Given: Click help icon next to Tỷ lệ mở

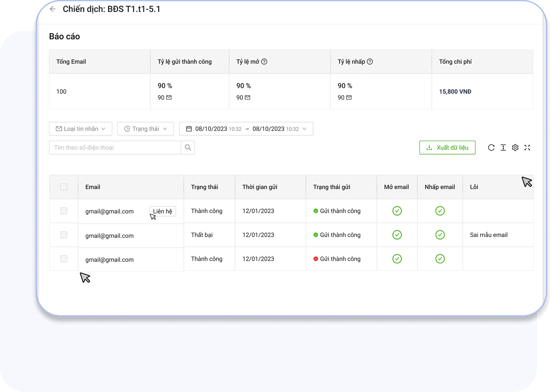Looking at the screenshot, I should [x=264, y=62].
